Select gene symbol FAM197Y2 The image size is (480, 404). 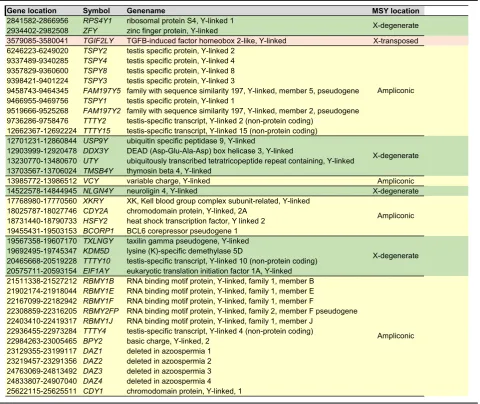click(102, 111)
